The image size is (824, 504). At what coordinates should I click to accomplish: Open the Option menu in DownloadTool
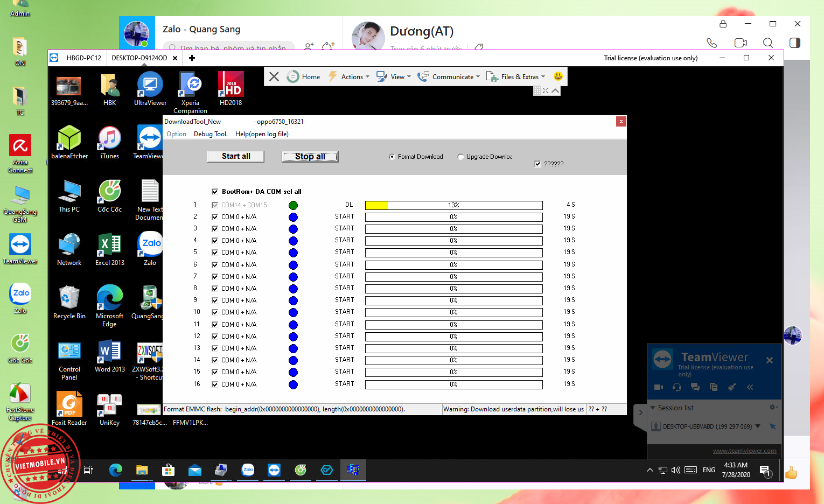[x=176, y=134]
